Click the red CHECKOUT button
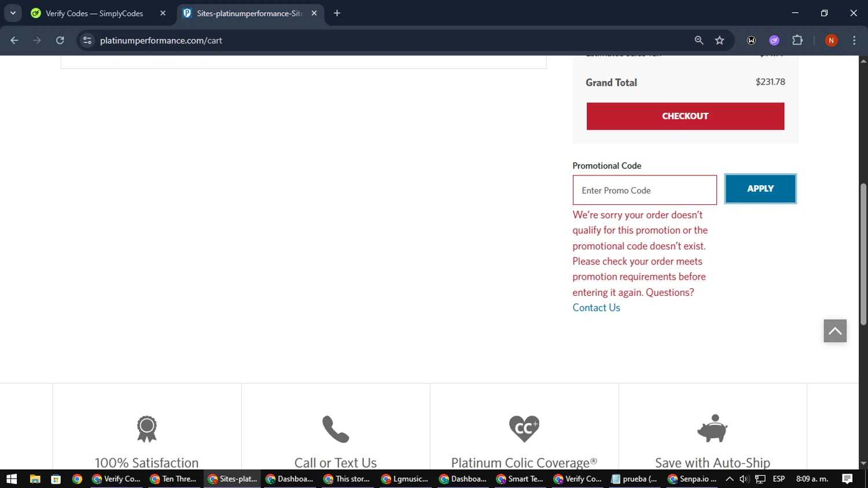The height and width of the screenshot is (488, 868). pos(685,116)
